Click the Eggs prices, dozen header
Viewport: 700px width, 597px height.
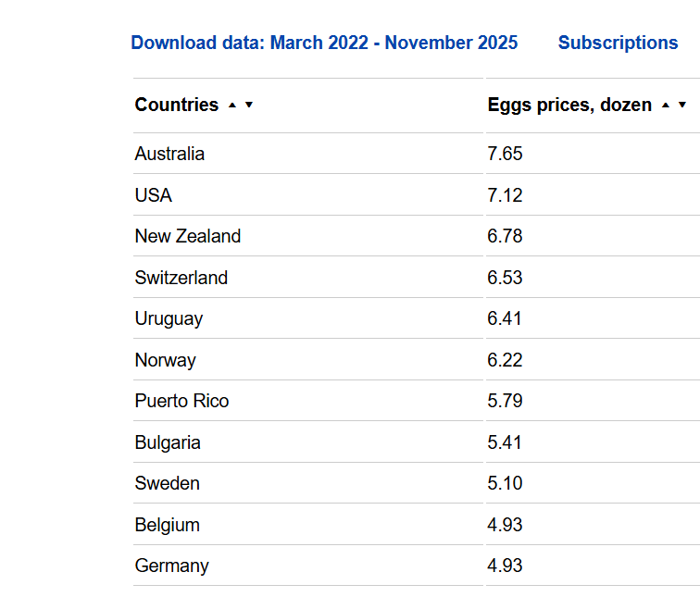click(x=569, y=105)
